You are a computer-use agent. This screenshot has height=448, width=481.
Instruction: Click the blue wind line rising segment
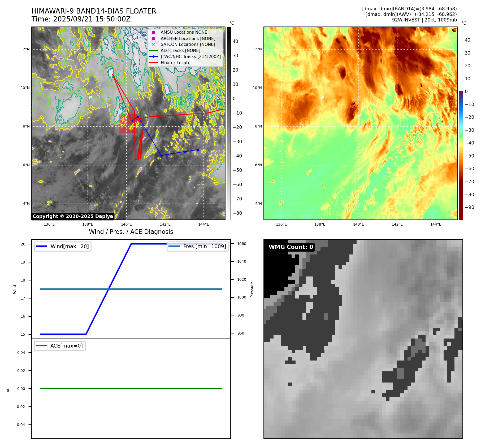tap(109, 289)
